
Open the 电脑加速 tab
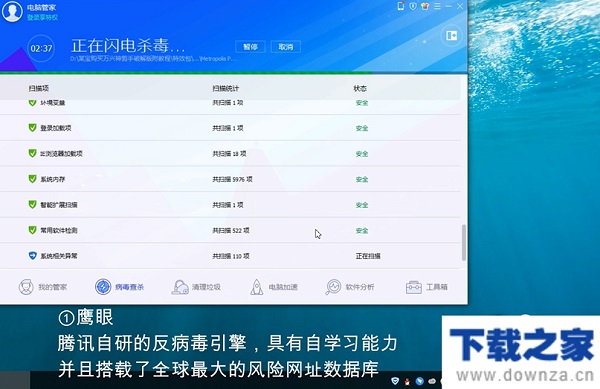(x=273, y=287)
